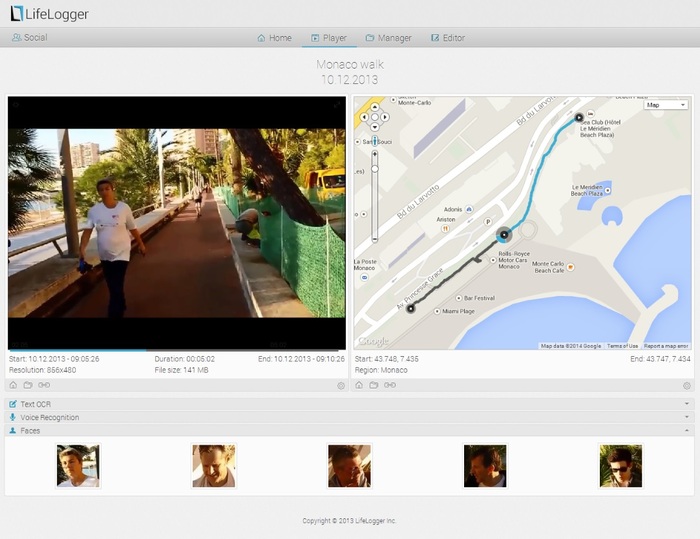Select the second face thumbnail
700x539 pixels.
tap(214, 466)
